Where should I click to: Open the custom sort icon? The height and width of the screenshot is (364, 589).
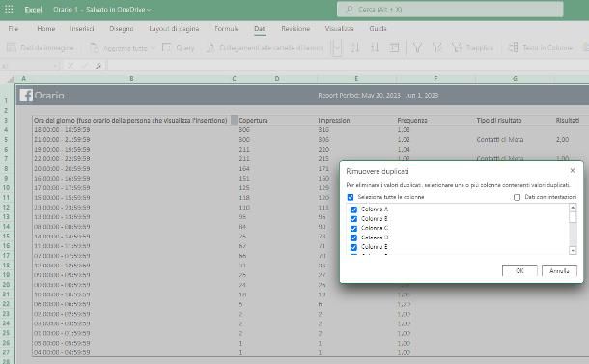pyautogui.click(x=394, y=47)
